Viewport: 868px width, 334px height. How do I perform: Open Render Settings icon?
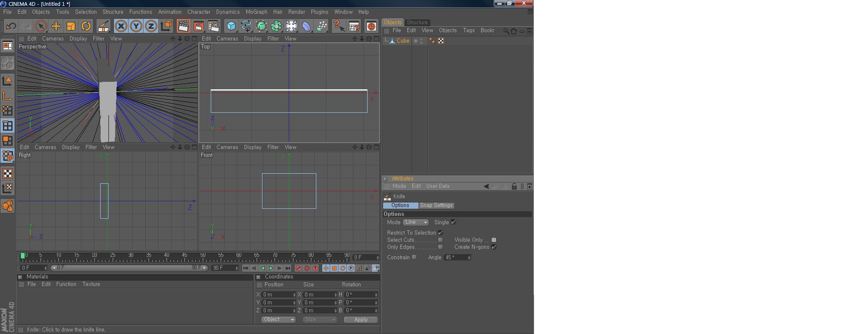(x=214, y=26)
